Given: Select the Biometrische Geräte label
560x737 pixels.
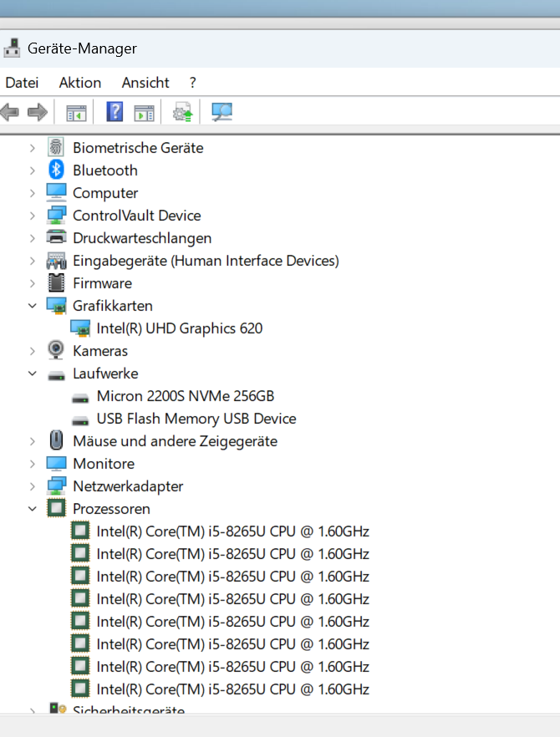Looking at the screenshot, I should (x=138, y=148).
